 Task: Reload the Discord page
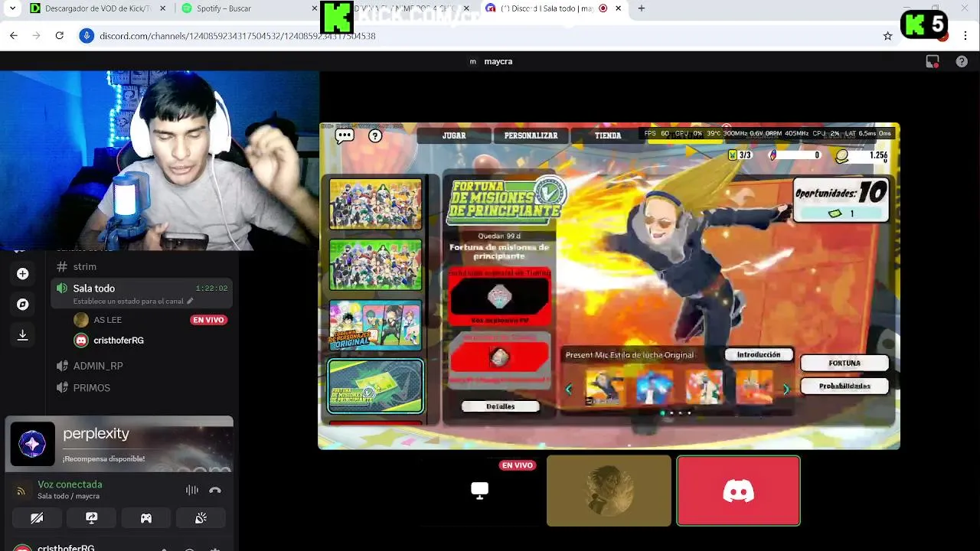(x=59, y=35)
